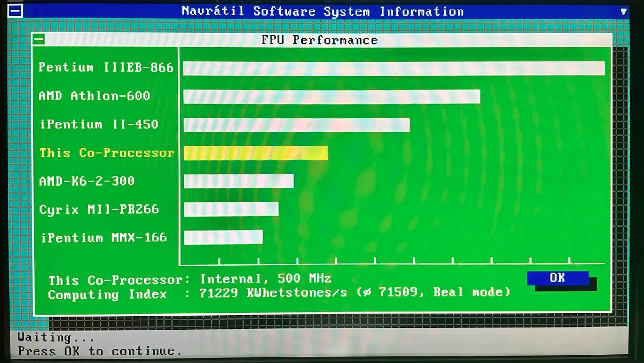
Task: Select the Pentium IIIEB-866 label
Action: [106, 67]
